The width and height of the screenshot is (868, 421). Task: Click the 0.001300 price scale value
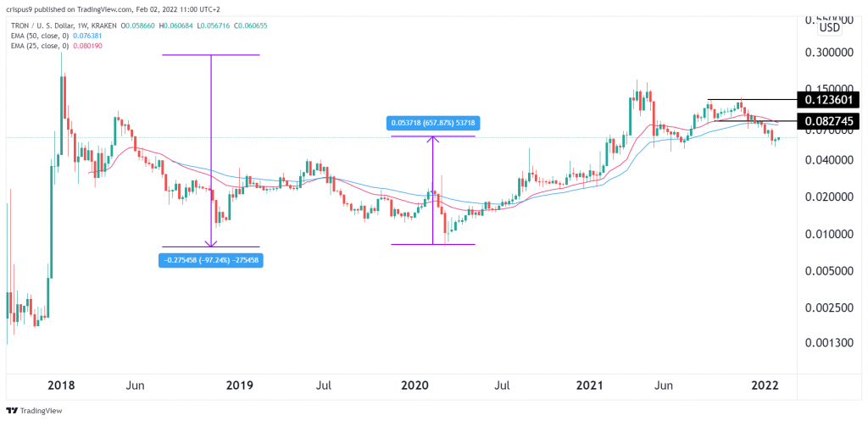point(826,343)
